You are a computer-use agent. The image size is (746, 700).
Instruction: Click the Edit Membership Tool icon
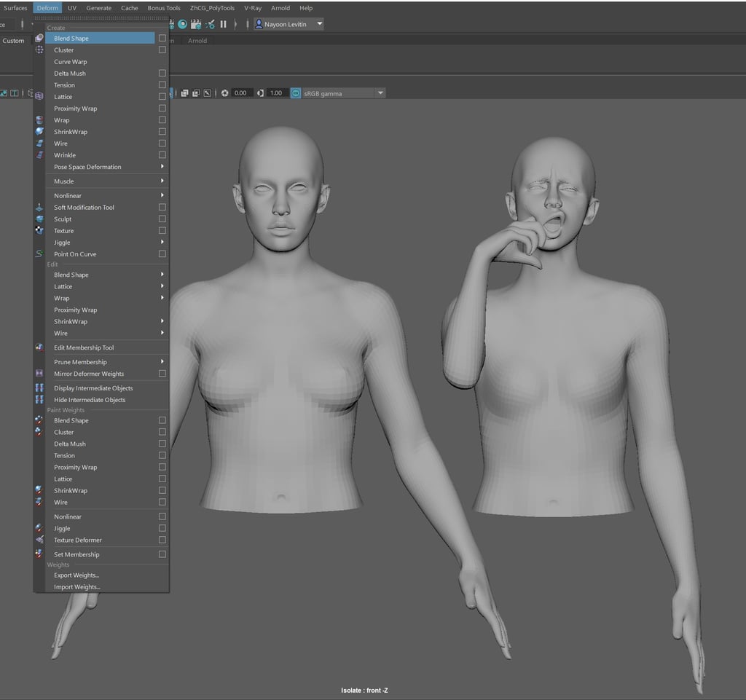point(39,348)
